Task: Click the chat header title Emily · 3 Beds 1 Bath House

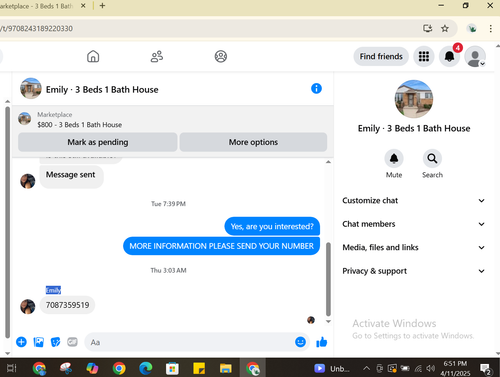Action: click(x=102, y=90)
